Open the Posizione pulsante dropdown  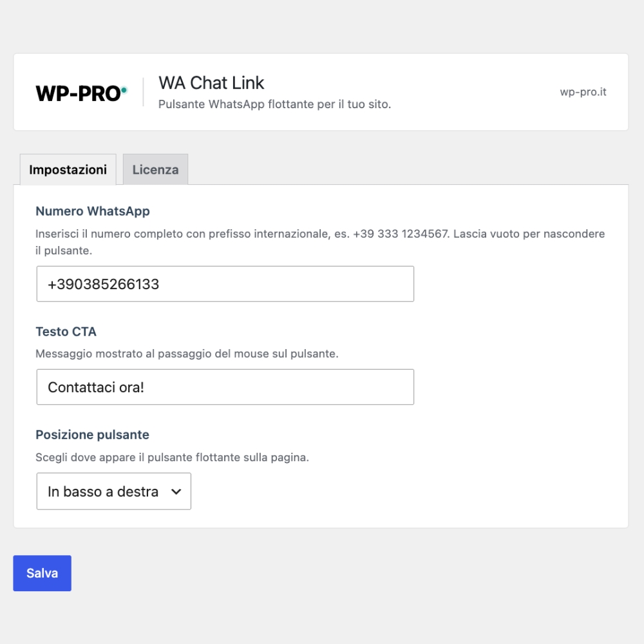click(114, 491)
